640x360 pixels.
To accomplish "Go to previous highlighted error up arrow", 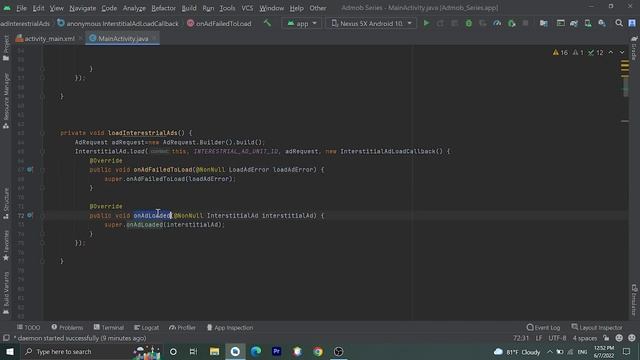I will (611, 52).
